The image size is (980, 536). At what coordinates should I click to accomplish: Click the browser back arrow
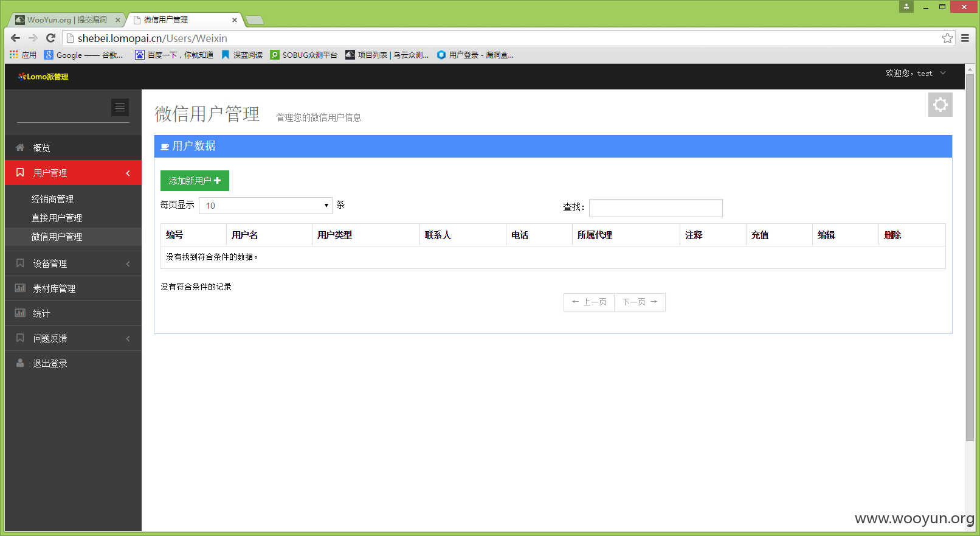click(x=16, y=38)
